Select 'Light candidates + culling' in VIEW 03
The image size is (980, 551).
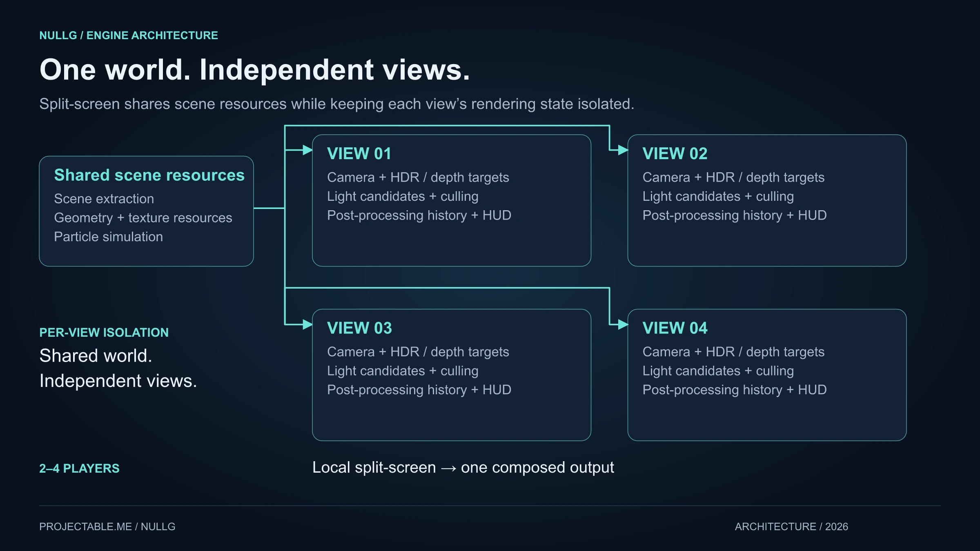click(403, 371)
